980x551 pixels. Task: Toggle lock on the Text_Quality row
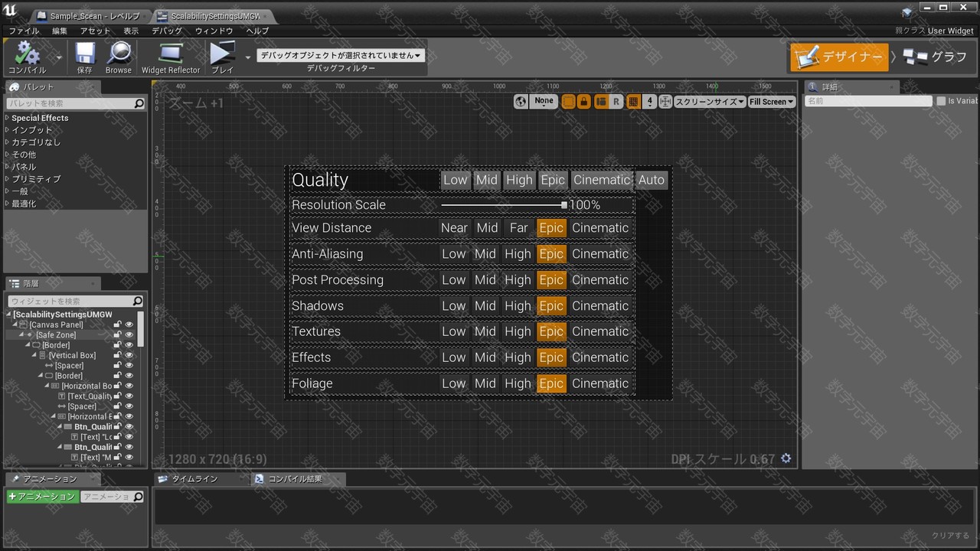click(117, 396)
